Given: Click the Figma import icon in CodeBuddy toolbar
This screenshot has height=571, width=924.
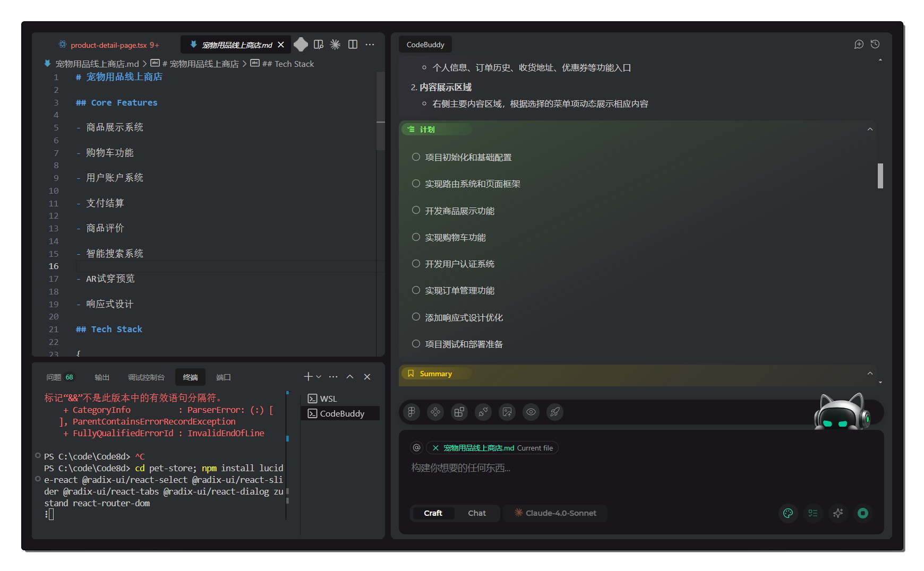Looking at the screenshot, I should (412, 412).
